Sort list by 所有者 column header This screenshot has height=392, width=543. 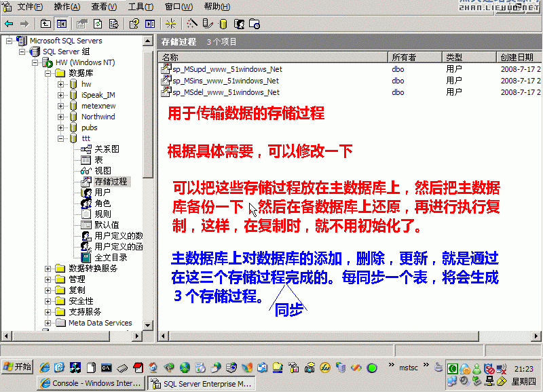point(415,57)
